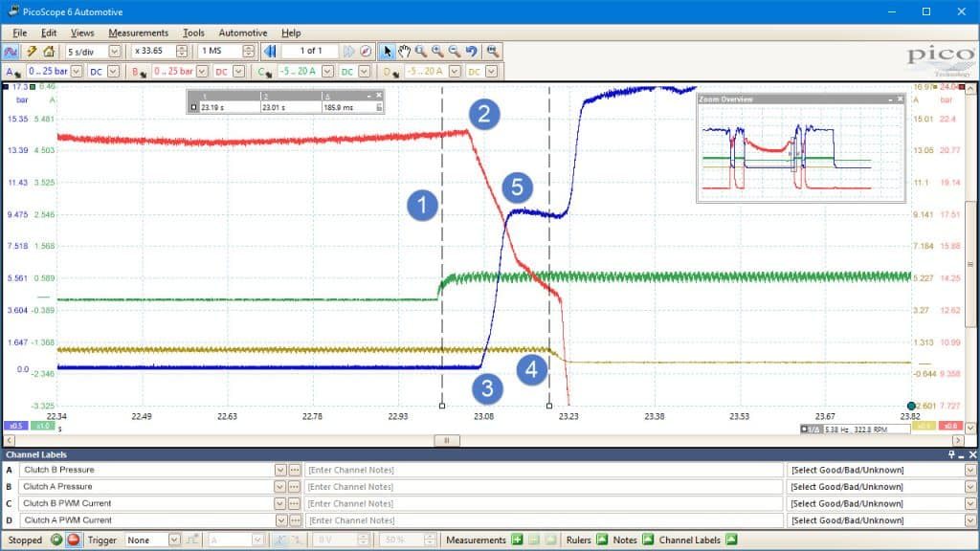Select the arrow pointer tool
The image size is (980, 551).
click(387, 52)
